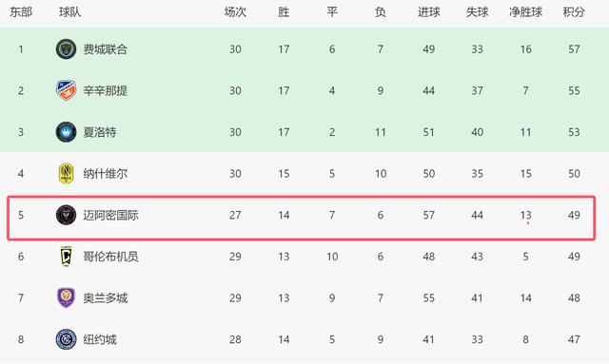Click the FC Cincinnati team logo

[66, 90]
